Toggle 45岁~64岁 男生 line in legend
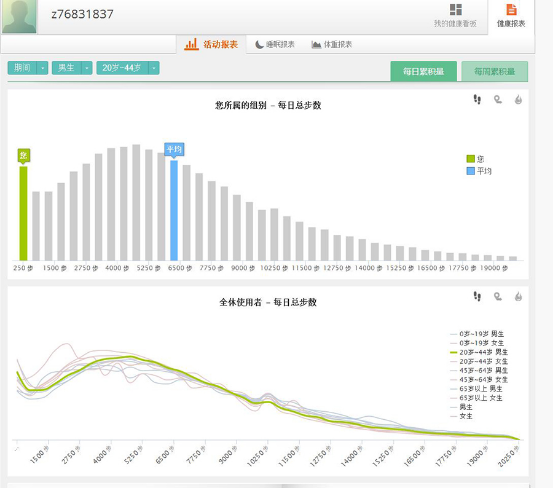Screen dimensions: 554x489 [479, 371]
